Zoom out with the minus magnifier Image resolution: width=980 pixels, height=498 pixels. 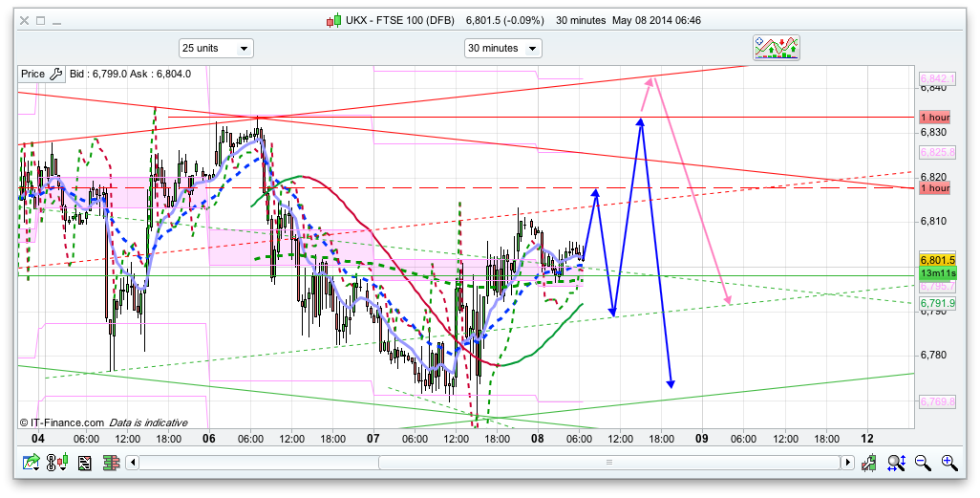[x=923, y=464]
